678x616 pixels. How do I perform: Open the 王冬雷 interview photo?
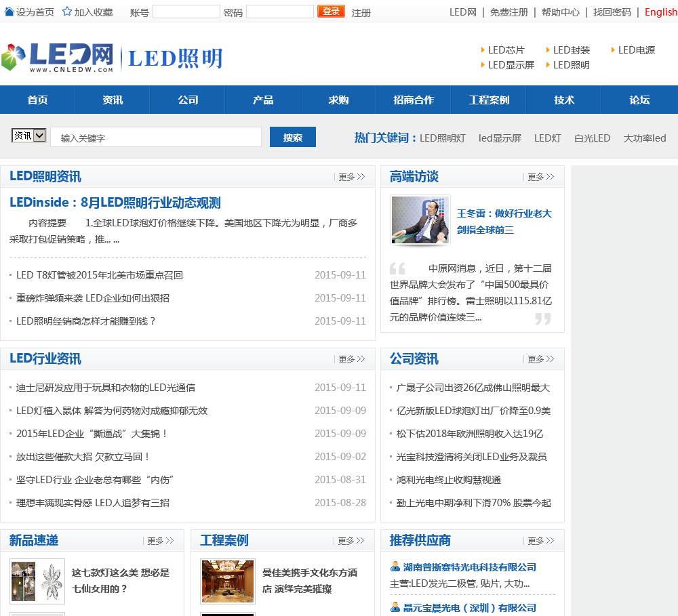click(420, 220)
